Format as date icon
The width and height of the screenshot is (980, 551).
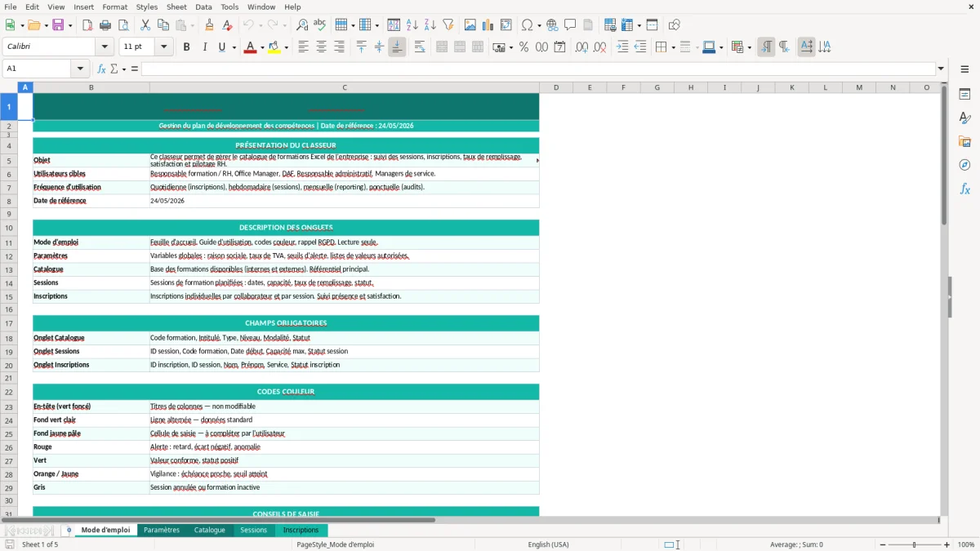[559, 47]
